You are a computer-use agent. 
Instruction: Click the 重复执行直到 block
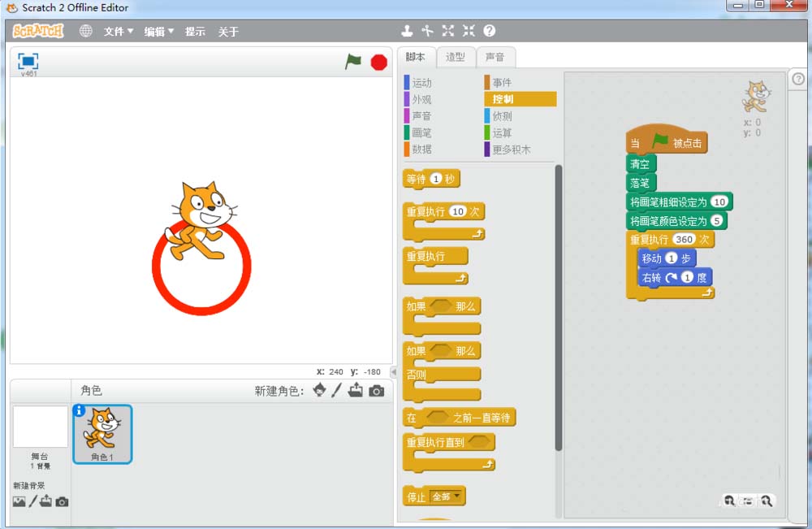point(448,452)
